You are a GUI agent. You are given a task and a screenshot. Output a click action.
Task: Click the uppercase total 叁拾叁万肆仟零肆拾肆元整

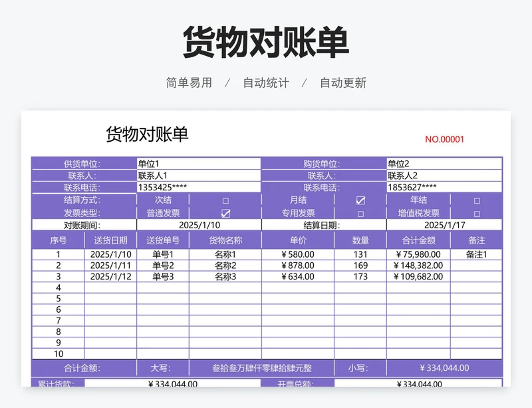[261, 368]
